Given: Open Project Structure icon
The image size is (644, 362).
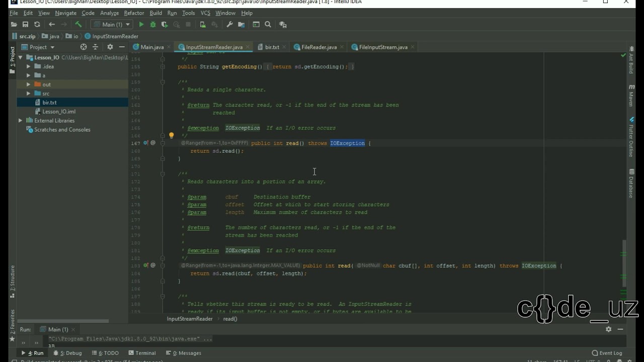Looking at the screenshot, I should (x=242, y=25).
